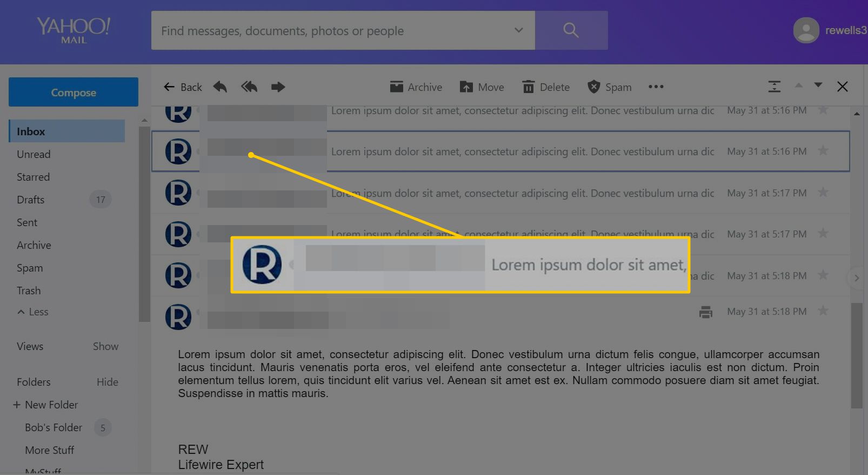Expand right side panel arrow
Viewport: 868px width, 475px height.
[x=857, y=278]
